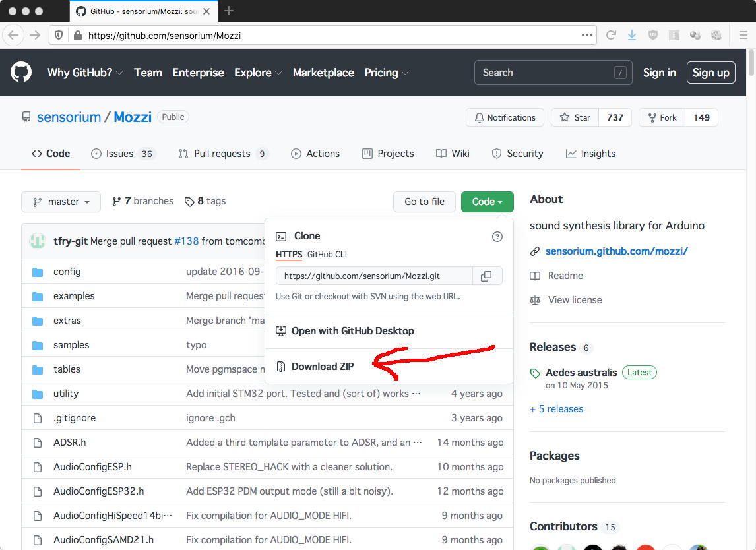
Task: Open the sensorium owner link
Action: [x=69, y=117]
